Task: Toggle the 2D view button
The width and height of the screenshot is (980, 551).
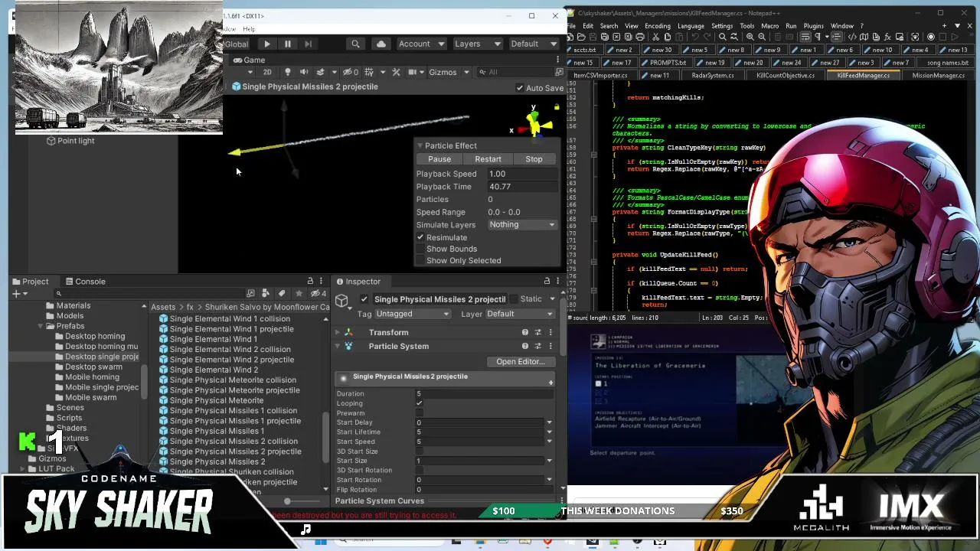Action: [x=267, y=72]
